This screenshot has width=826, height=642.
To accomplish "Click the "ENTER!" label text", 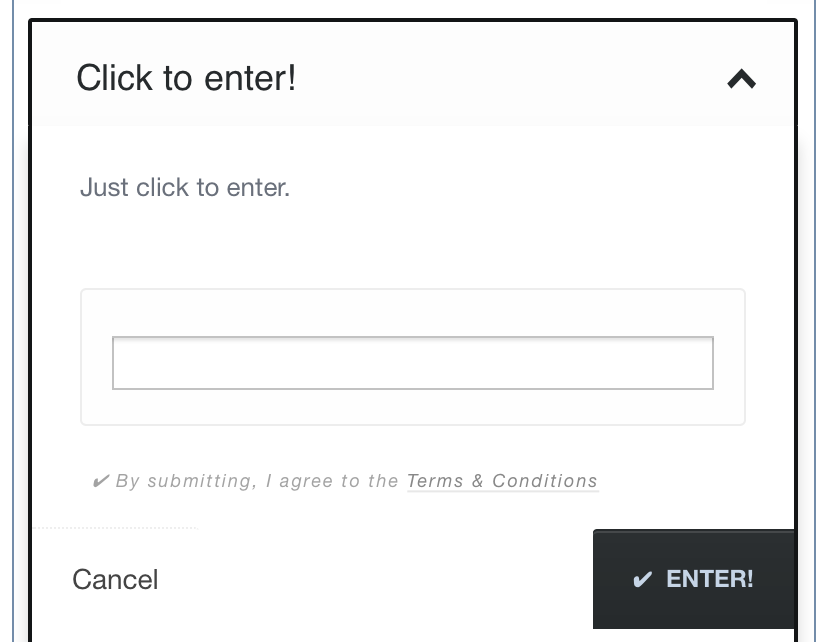I will point(710,579).
